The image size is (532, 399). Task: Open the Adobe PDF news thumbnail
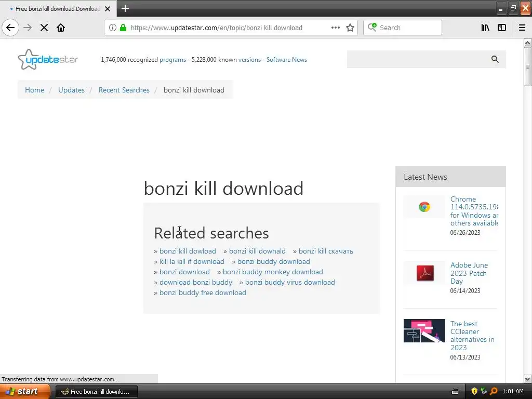coord(424,273)
